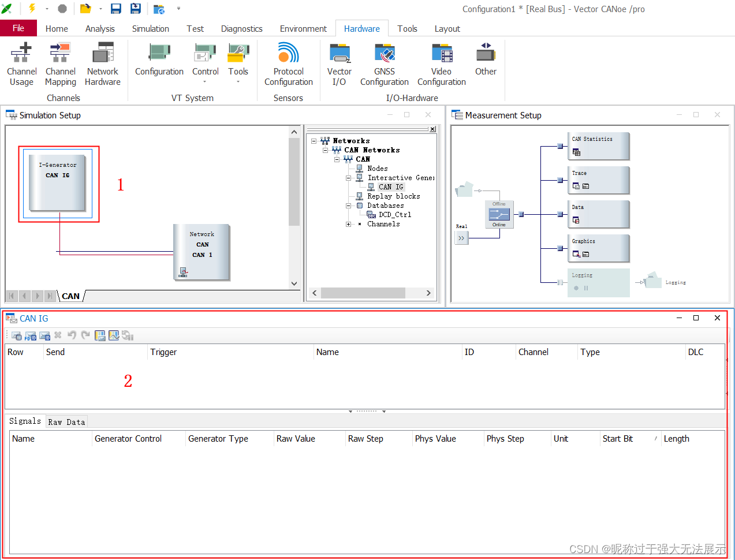Select Nodes tree item
This screenshot has height=560, width=735.
pyautogui.click(x=378, y=169)
